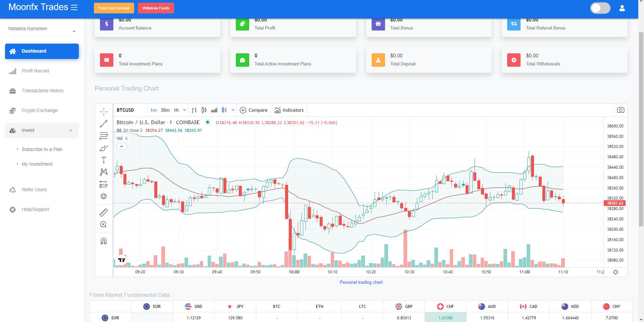The height and width of the screenshot is (322, 644).
Task: Go to My Investment
Action: pos(37,164)
